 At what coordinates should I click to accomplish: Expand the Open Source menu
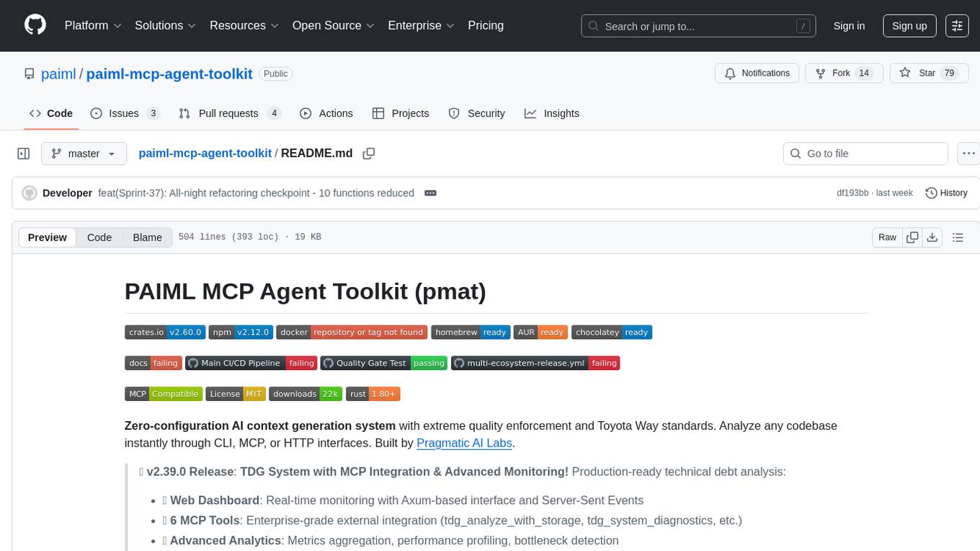[x=334, y=25]
